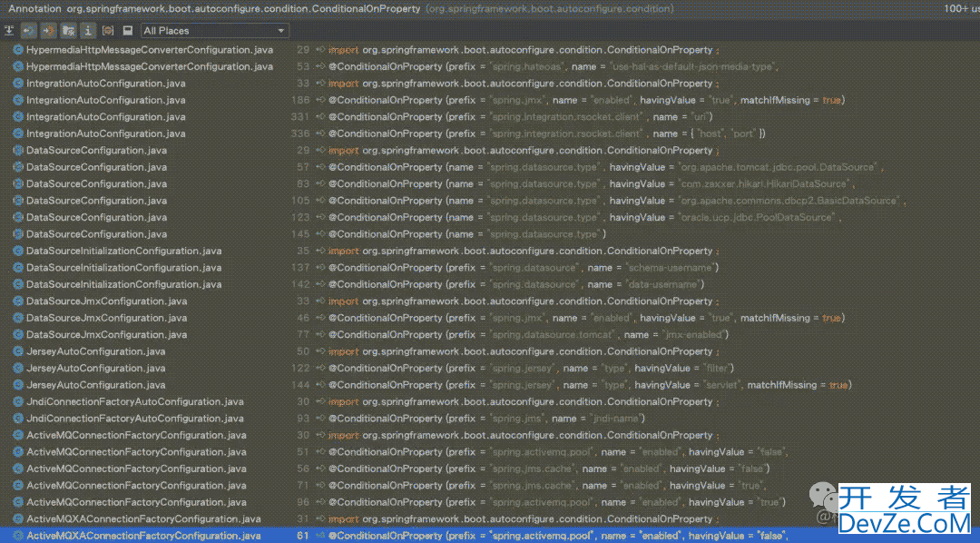
Task: Click the class icon of ActiveMQXAConnectionFactoryConfiguration.java line 31
Action: click(18, 518)
